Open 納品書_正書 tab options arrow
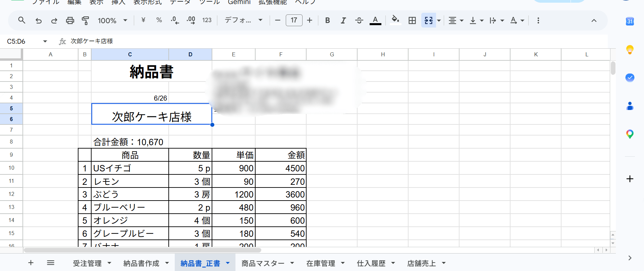This screenshot has width=644, height=271. click(228, 263)
